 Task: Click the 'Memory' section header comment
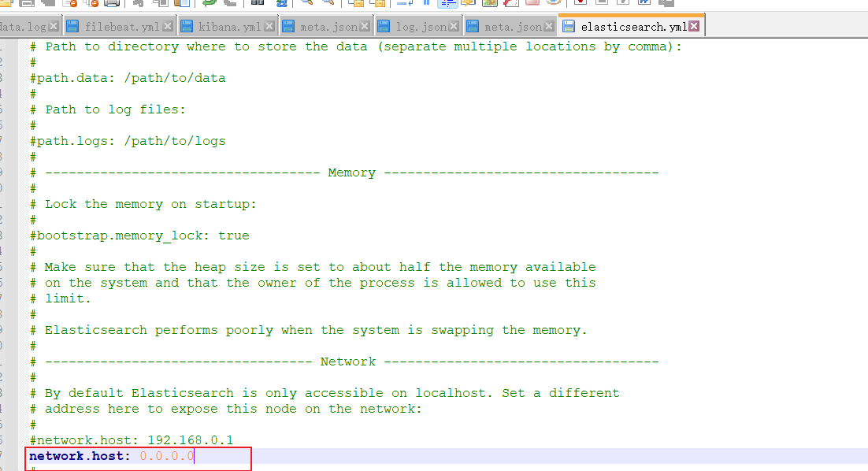point(344,172)
